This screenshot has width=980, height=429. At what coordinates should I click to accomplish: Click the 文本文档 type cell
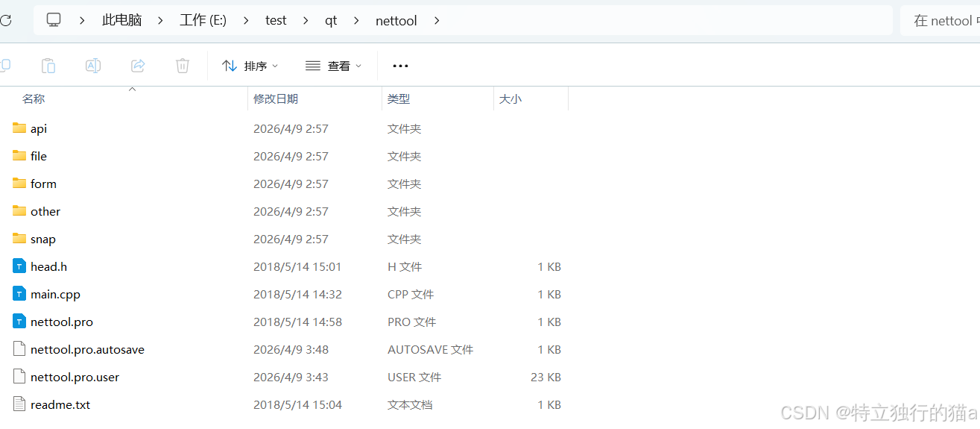pyautogui.click(x=410, y=404)
